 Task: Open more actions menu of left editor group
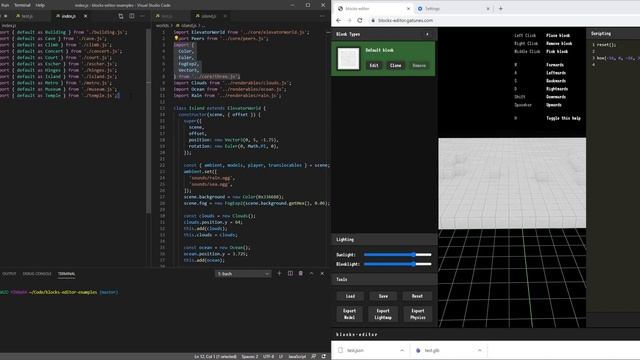(142, 16)
